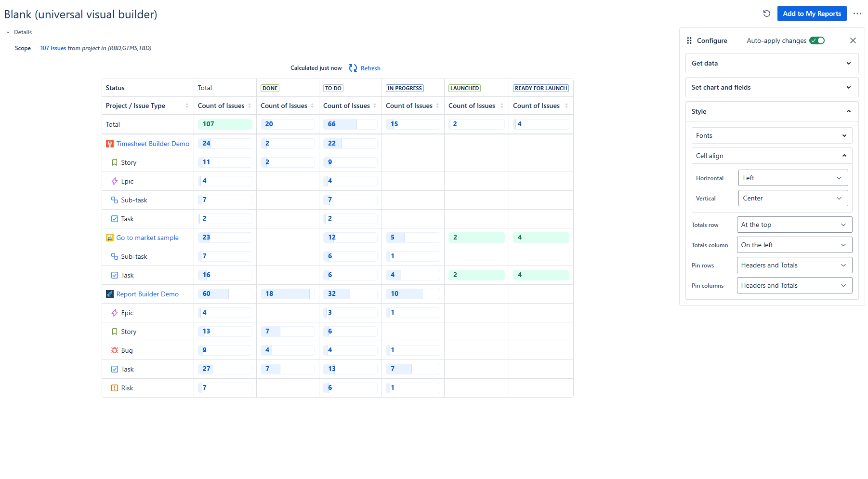Open the Vertical alignment dropdown

[x=793, y=198]
